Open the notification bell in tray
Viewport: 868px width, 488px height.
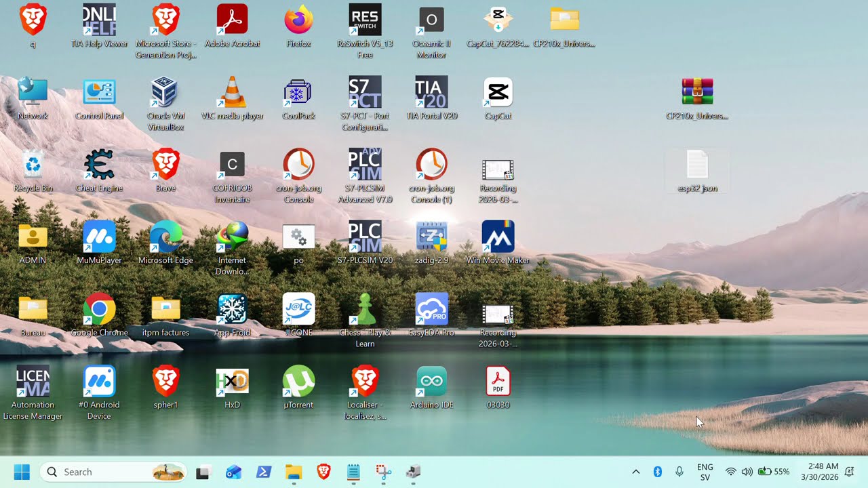(x=849, y=472)
